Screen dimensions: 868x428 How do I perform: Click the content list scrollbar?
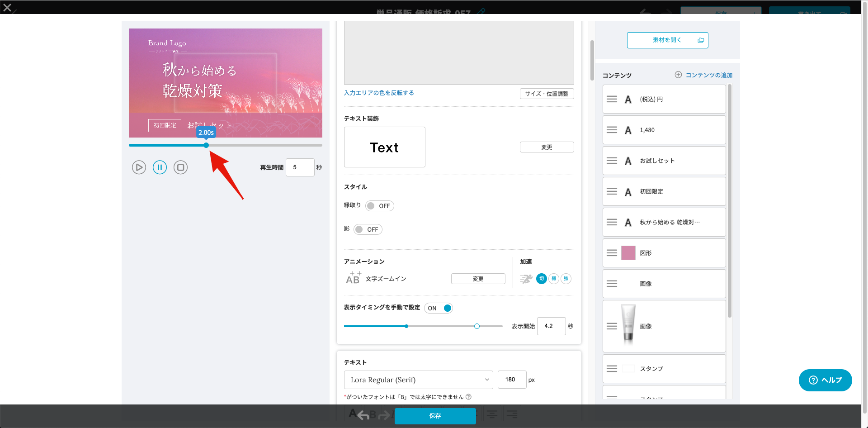(730, 201)
